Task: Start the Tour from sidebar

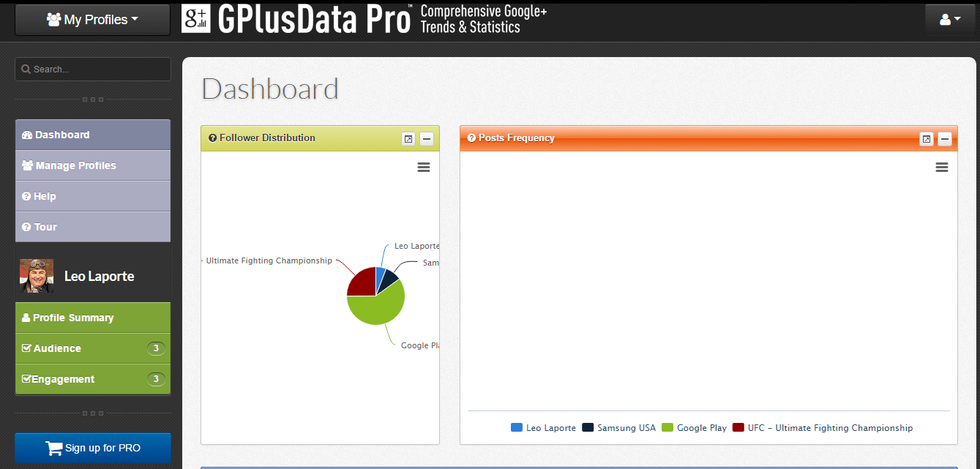Action: tap(93, 227)
